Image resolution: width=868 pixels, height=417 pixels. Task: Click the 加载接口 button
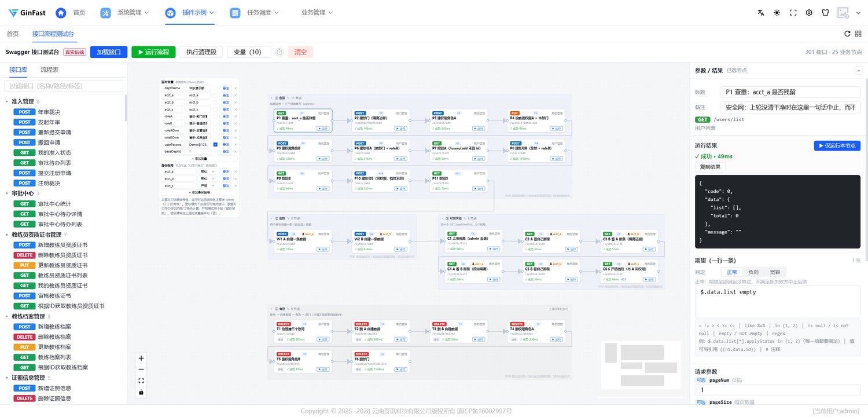pyautogui.click(x=109, y=52)
